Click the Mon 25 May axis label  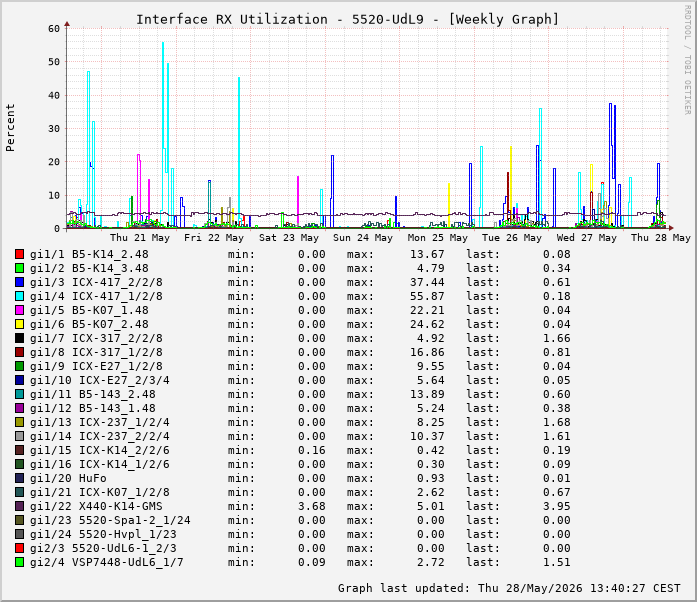(x=437, y=238)
